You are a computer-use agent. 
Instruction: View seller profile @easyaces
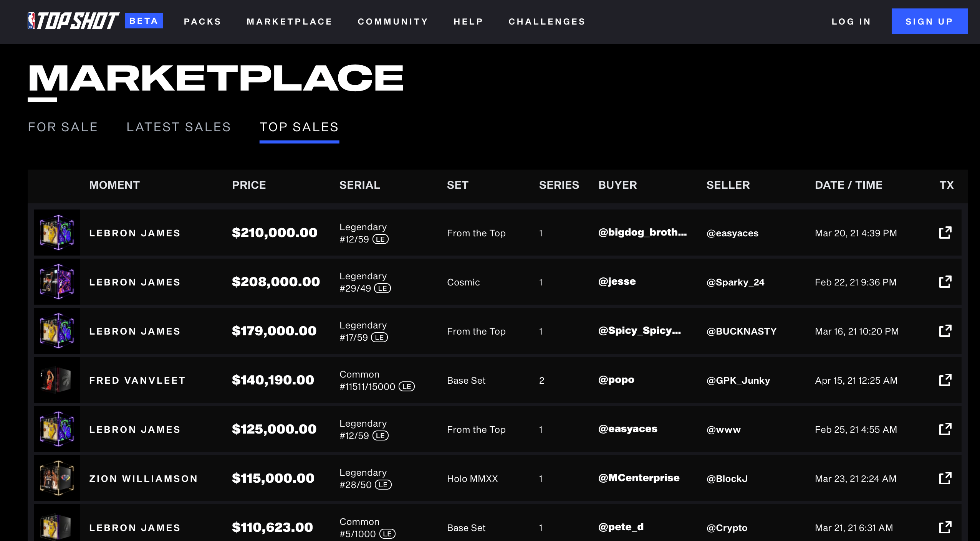[732, 233]
